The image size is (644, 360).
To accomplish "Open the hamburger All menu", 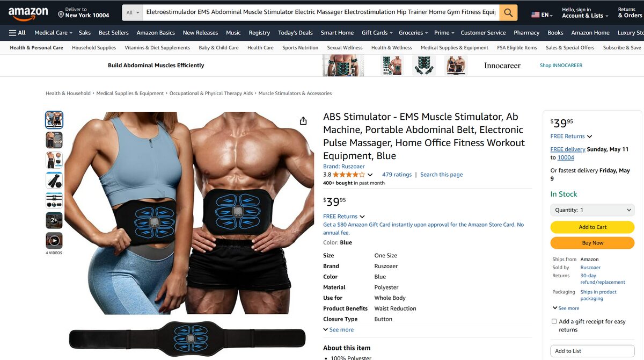I will (17, 33).
